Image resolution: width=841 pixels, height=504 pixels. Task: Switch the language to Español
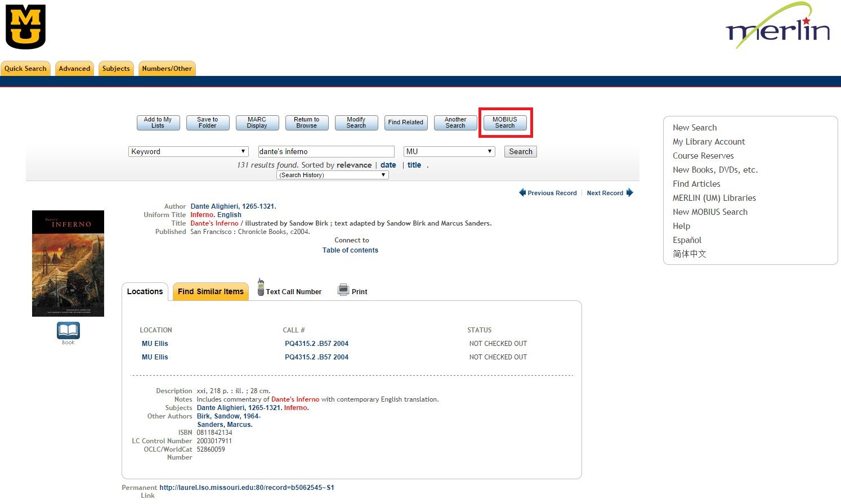(x=687, y=240)
